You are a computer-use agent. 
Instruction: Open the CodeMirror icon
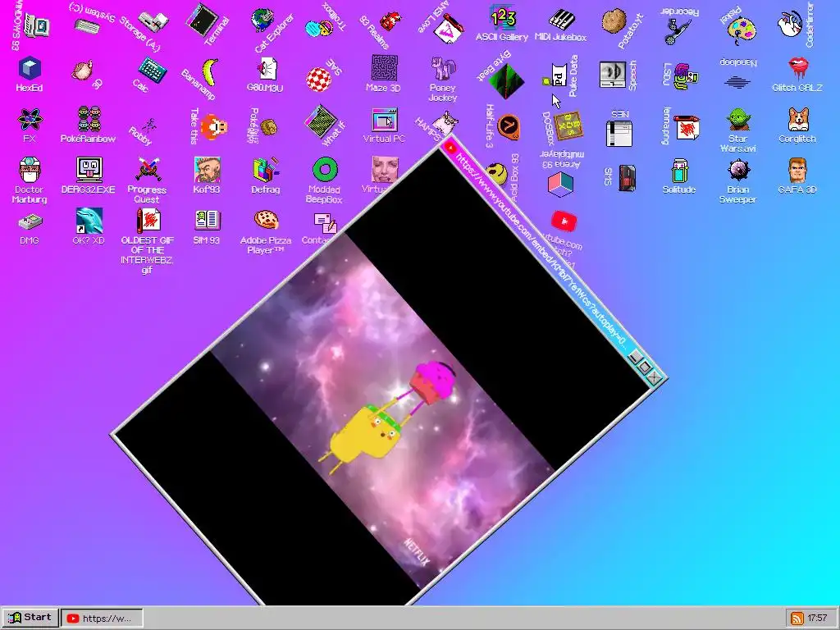point(790,22)
